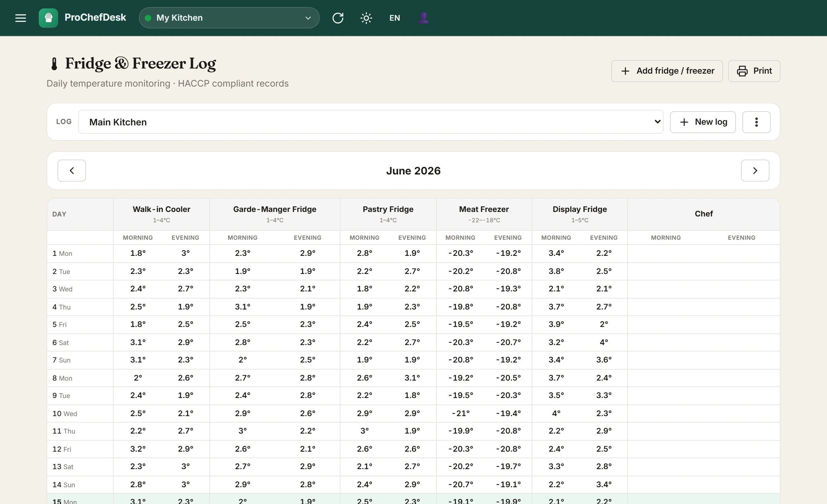This screenshot has height=504, width=827.
Task: Click the Meat Freezer column header
Action: point(484,214)
